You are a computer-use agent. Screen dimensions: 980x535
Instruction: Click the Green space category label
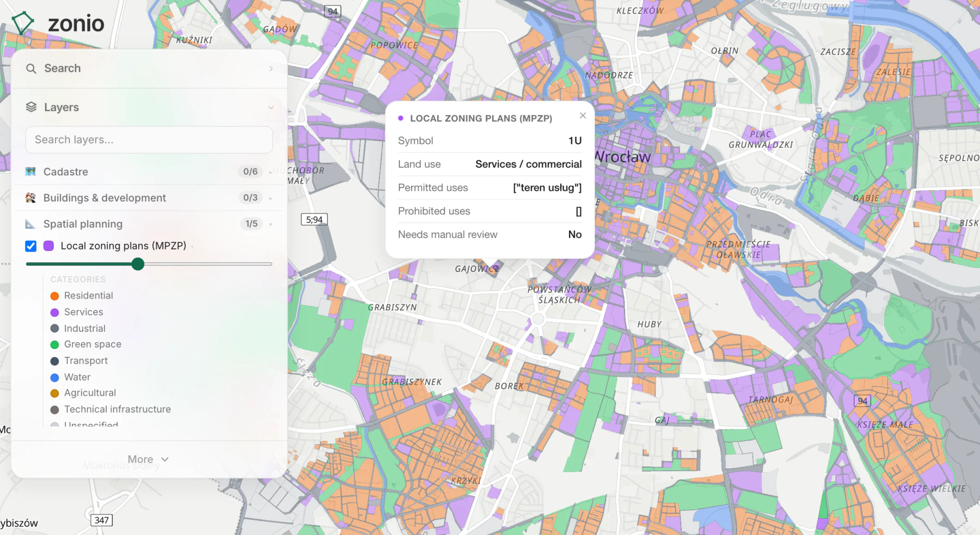coord(93,344)
